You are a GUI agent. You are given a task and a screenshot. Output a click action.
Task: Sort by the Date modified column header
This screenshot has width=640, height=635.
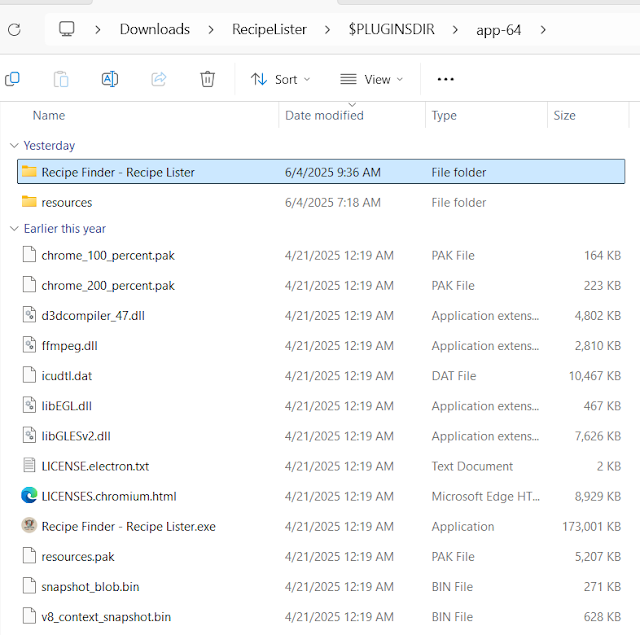[x=324, y=115]
